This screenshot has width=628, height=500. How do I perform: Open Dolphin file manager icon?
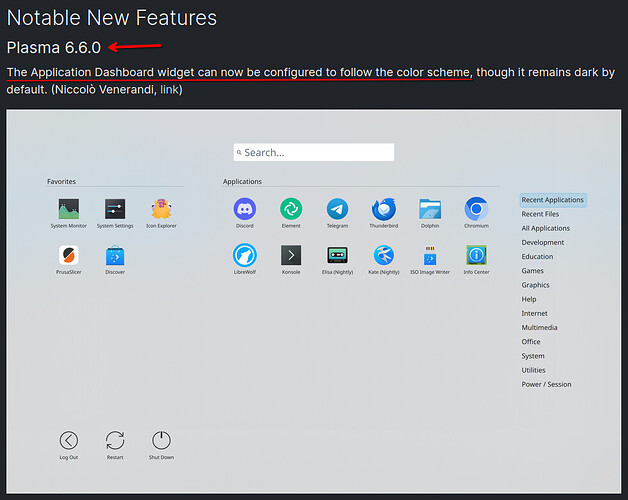pyautogui.click(x=430, y=209)
